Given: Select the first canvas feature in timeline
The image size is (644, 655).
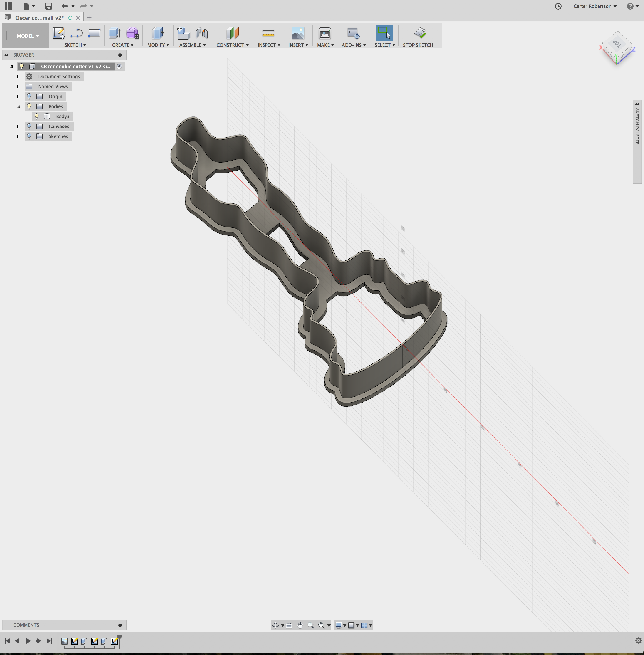Looking at the screenshot, I should pyautogui.click(x=64, y=641).
